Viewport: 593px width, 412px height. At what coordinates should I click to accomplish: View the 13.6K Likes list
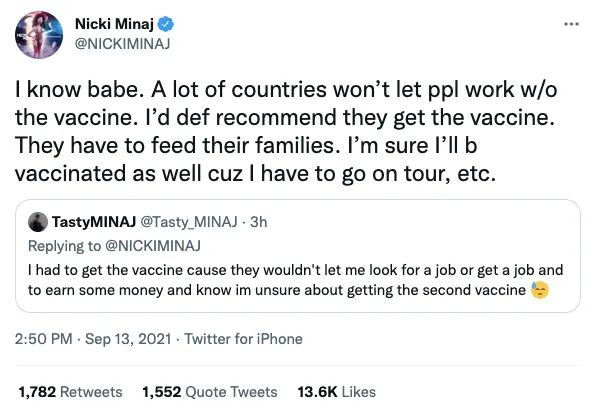(337, 392)
